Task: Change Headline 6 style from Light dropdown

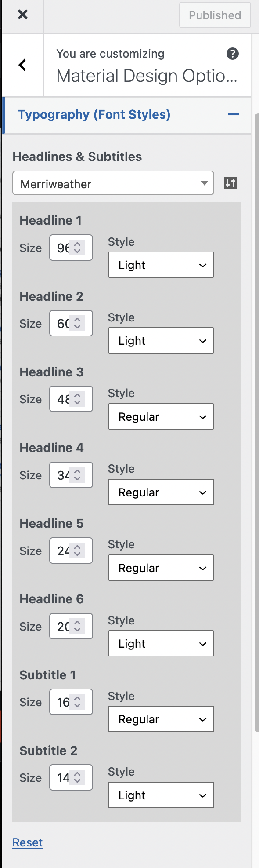Action: (x=161, y=643)
